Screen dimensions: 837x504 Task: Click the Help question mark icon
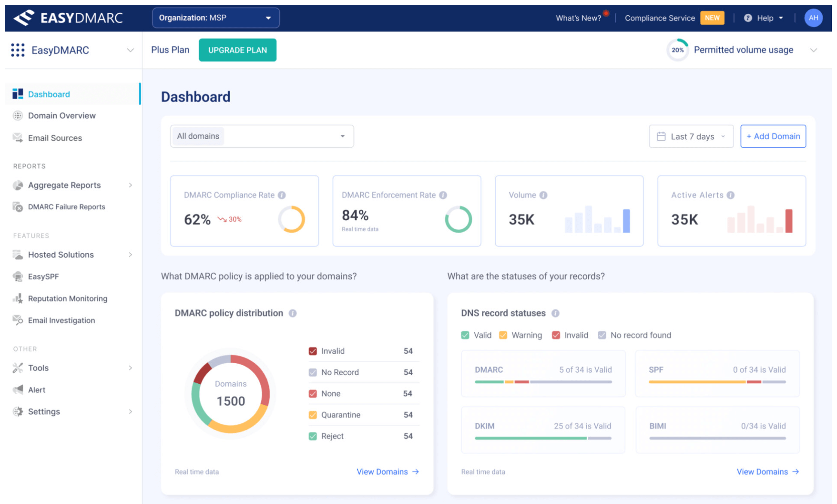(x=748, y=18)
